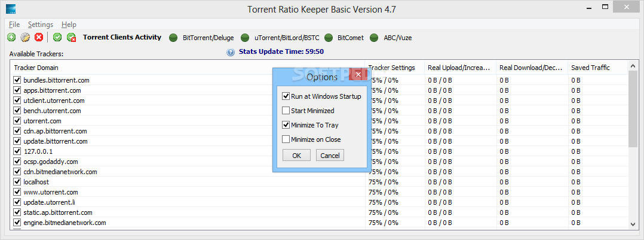This screenshot has width=644, height=240.
Task: Click the BitTorrent/Deluge green activity indicator
Action: (x=173, y=38)
